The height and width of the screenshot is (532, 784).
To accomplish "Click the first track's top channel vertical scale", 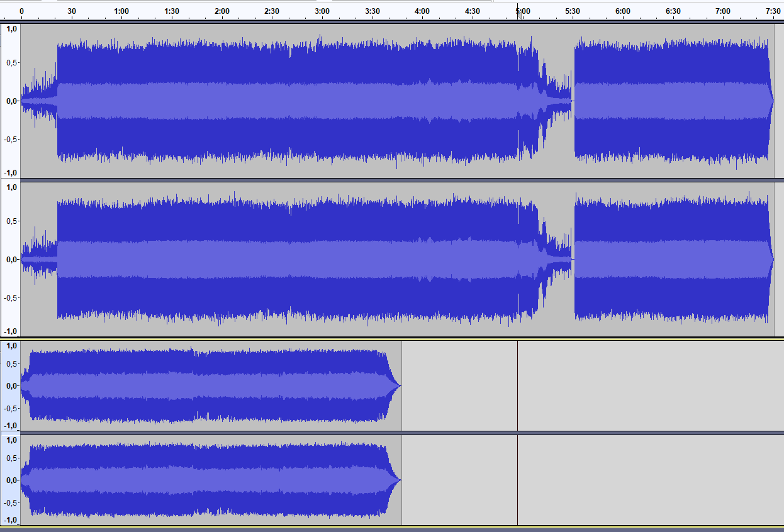I will coord(10,101).
